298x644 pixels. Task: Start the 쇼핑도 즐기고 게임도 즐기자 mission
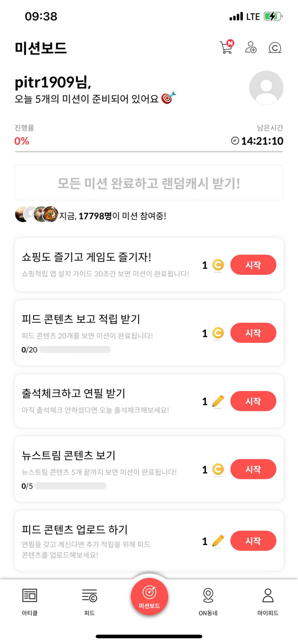coord(253,265)
